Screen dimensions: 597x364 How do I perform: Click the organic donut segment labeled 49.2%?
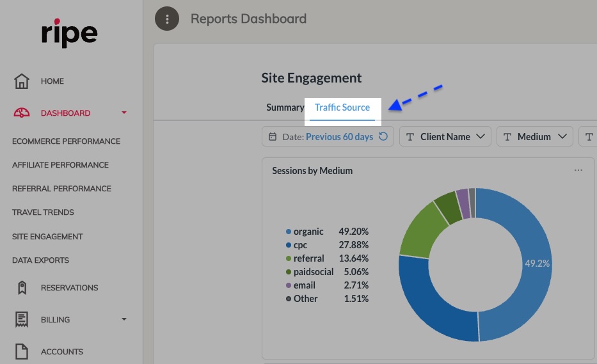click(537, 263)
